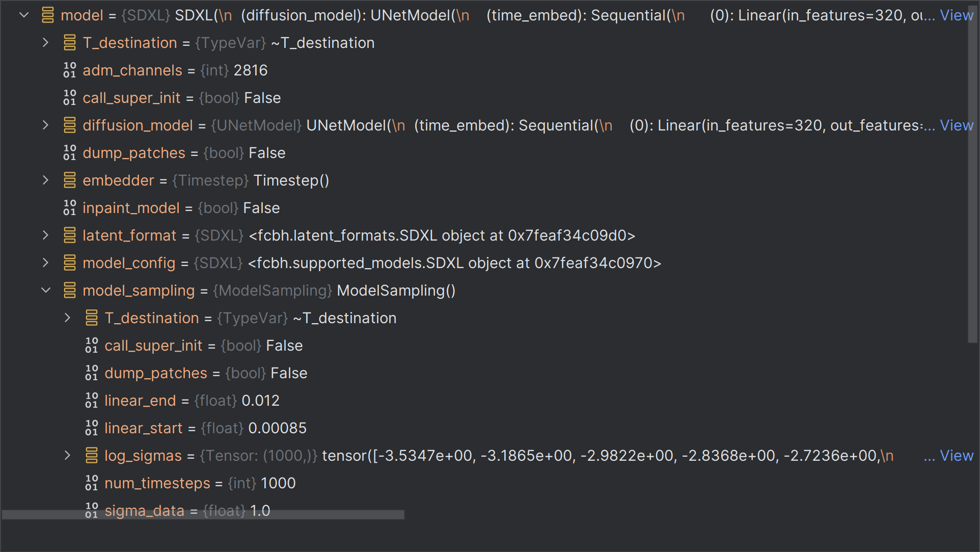Expand T_destination under model root
980x552 pixels.
46,43
